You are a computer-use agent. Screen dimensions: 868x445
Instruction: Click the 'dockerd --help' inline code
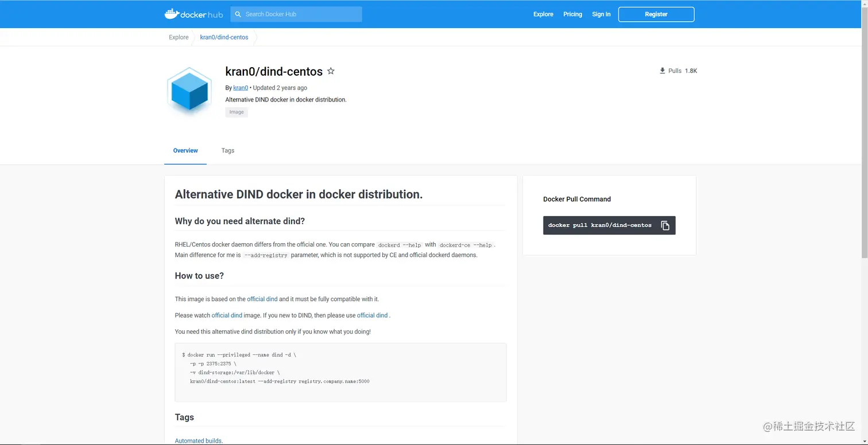400,245
